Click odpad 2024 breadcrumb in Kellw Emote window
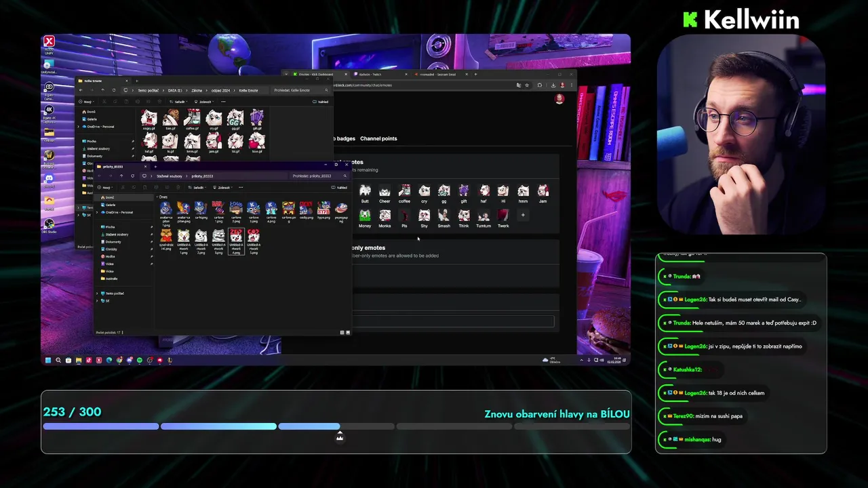The height and width of the screenshot is (488, 868). tap(220, 90)
